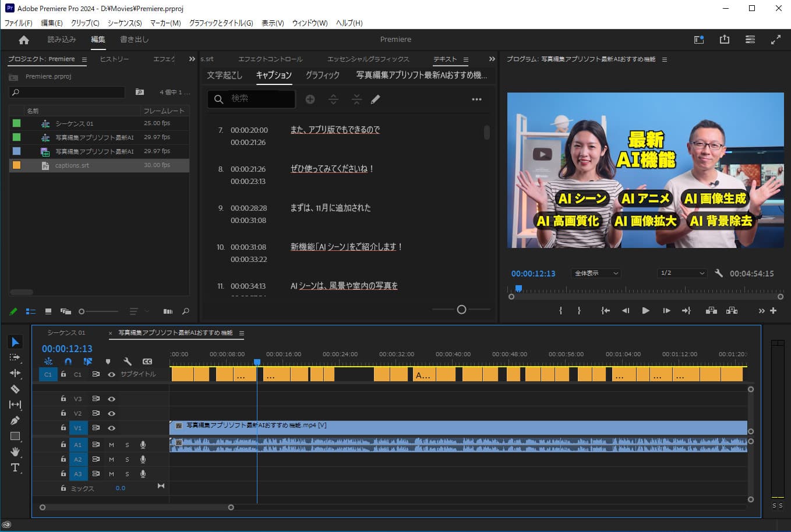Click Mark Out in Program monitor
791x532 pixels.
[579, 311]
